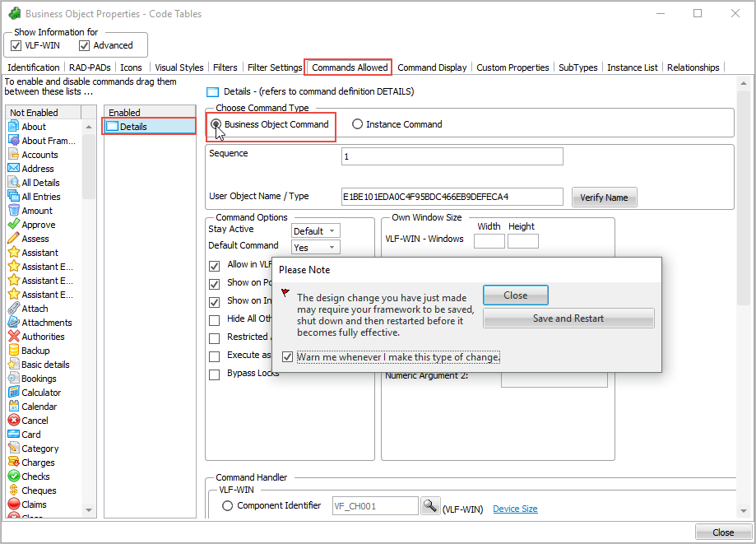Select the Component Identifier radio button
756x544 pixels.
coord(228,505)
